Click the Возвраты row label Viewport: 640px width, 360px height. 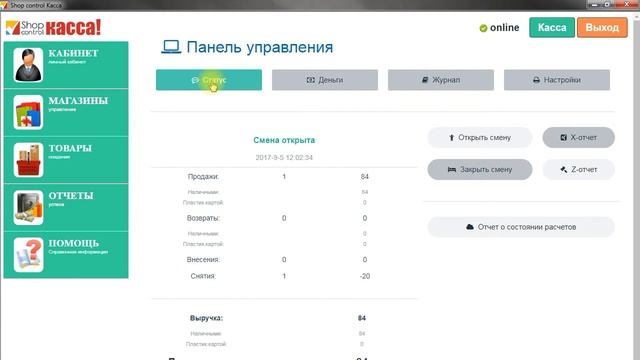tap(203, 218)
